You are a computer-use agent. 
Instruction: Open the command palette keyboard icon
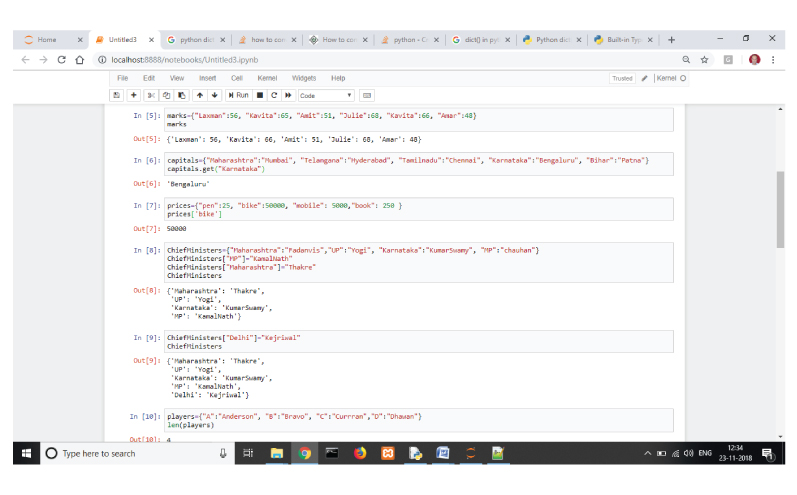367,95
